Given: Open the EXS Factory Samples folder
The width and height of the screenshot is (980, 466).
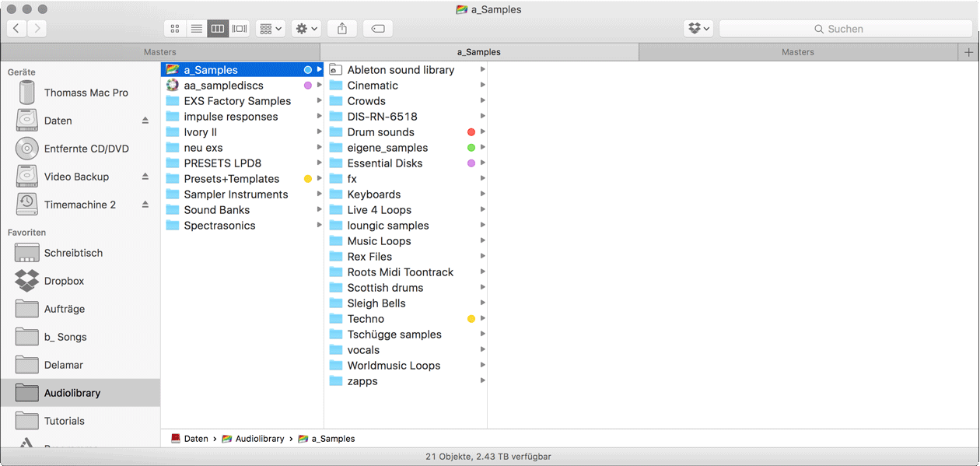Looking at the screenshot, I should point(242,101).
